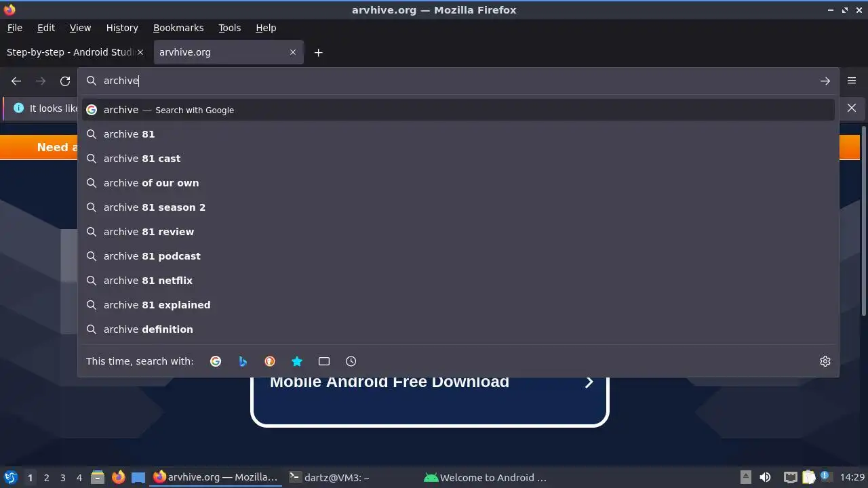
Task: Search bookmarks using the star icon
Action: (297, 361)
